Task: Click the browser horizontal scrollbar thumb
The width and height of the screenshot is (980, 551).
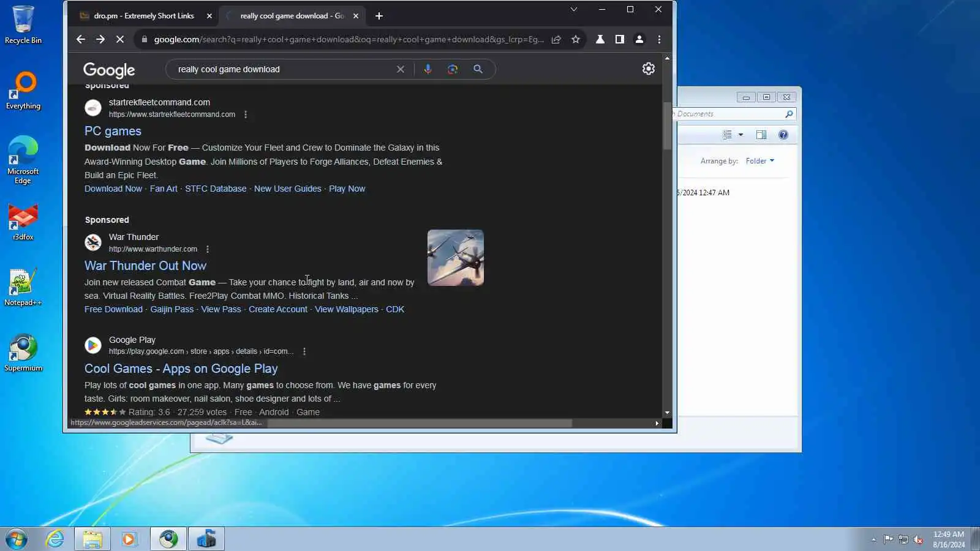Action: click(420, 423)
